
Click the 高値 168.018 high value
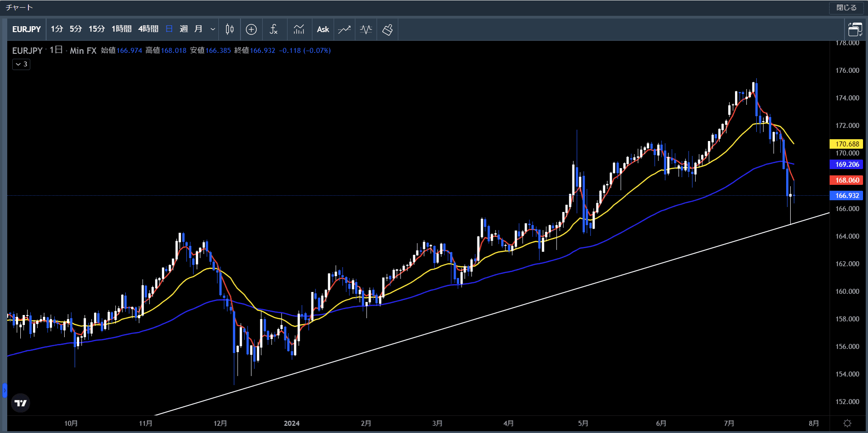coord(166,51)
